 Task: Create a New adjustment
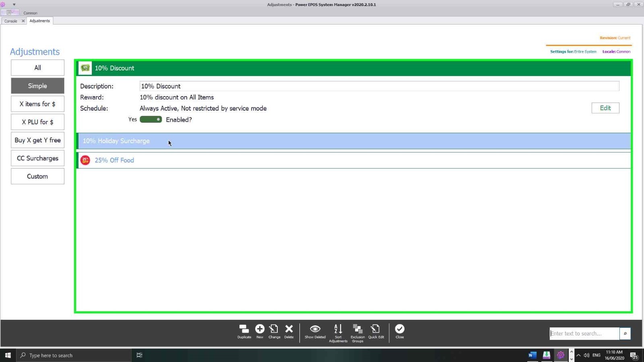click(x=260, y=332)
